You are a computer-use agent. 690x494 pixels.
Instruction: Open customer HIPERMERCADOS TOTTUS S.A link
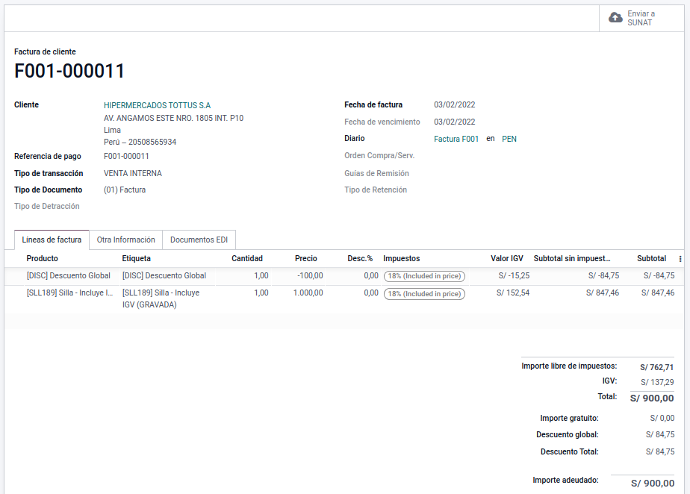click(157, 105)
